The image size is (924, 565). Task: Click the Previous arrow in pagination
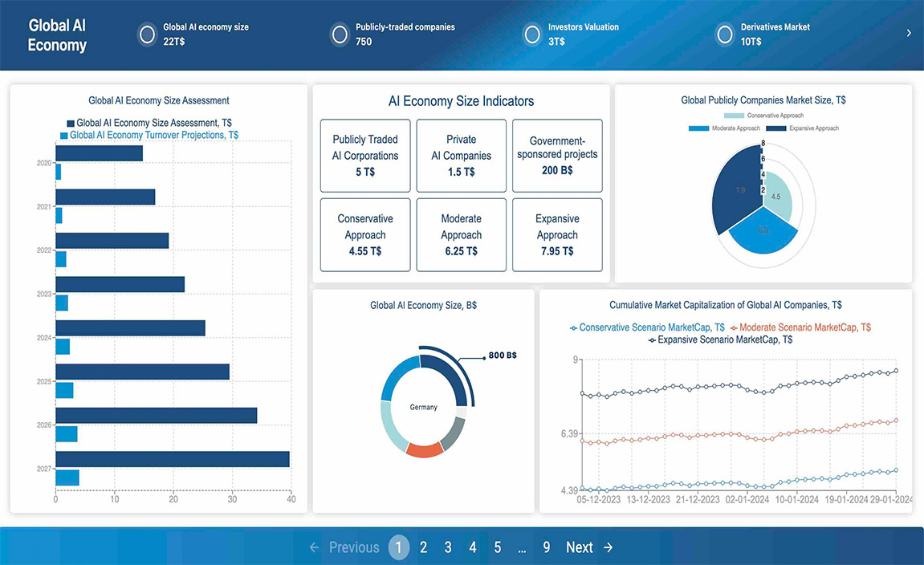tap(315, 547)
